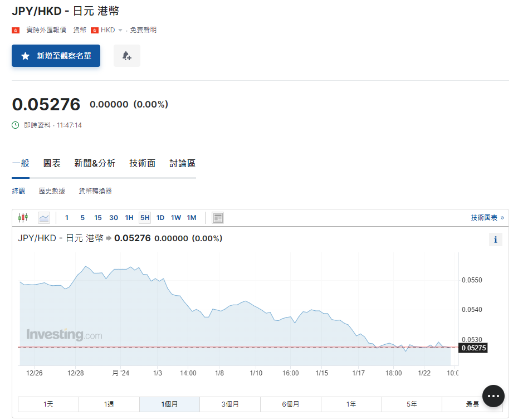Screen dimensions: 518x420
Task: Click the news overlay icon in chart toolbar
Action: coord(218,218)
